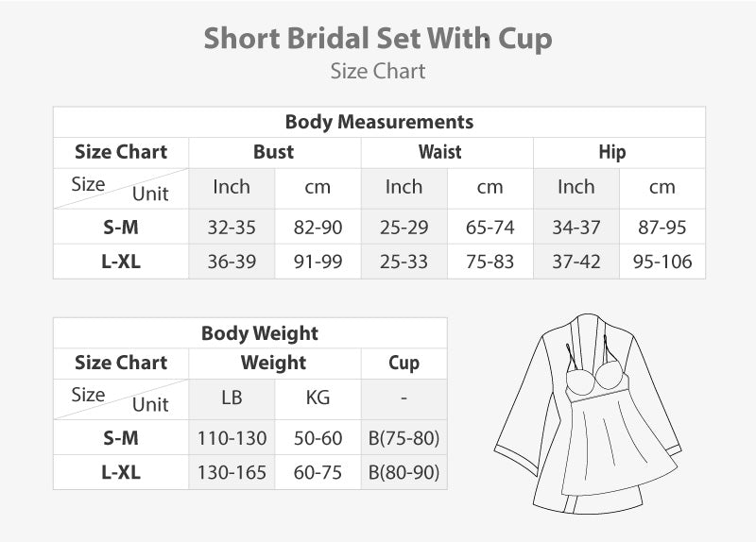
Task: Click the 60-75 KG weight cell
Action: (x=318, y=472)
